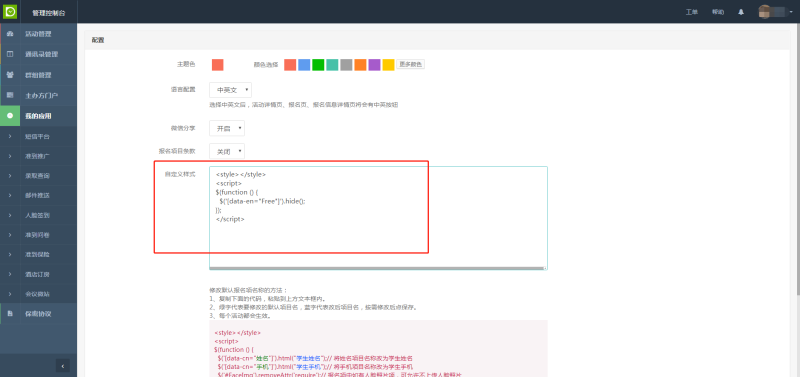This screenshot has width=800, height=377.
Task: Click the 配置 panel heading
Action: (x=98, y=40)
